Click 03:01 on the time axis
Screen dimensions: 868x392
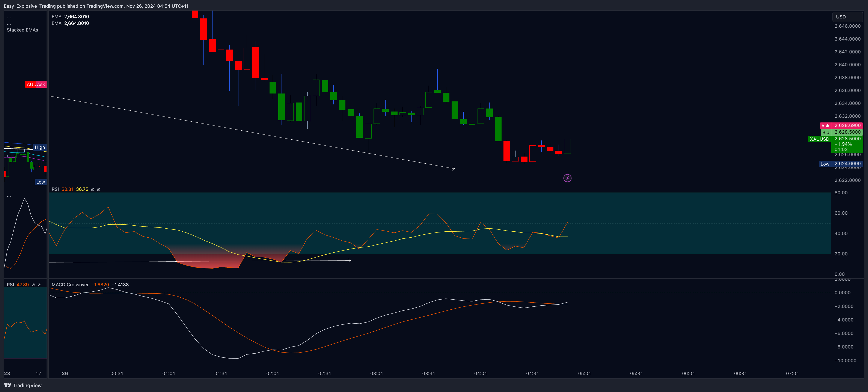pyautogui.click(x=377, y=374)
